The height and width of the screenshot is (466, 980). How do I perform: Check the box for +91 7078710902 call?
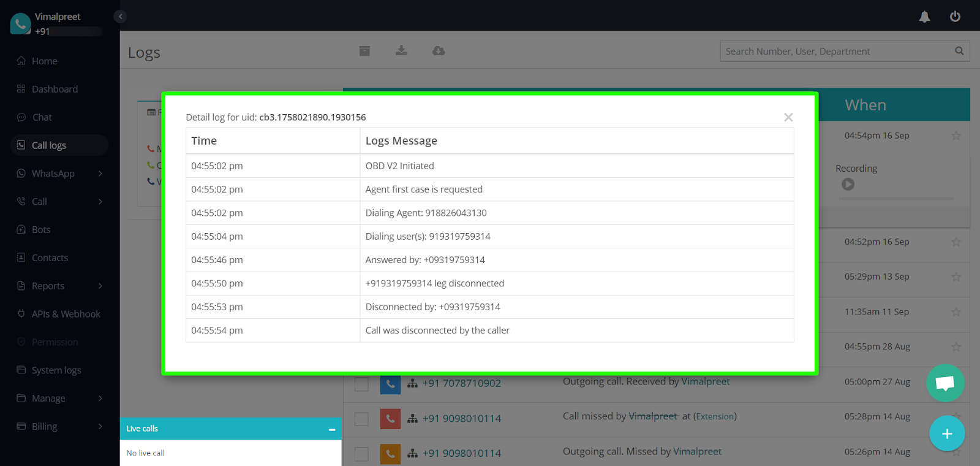tap(361, 384)
